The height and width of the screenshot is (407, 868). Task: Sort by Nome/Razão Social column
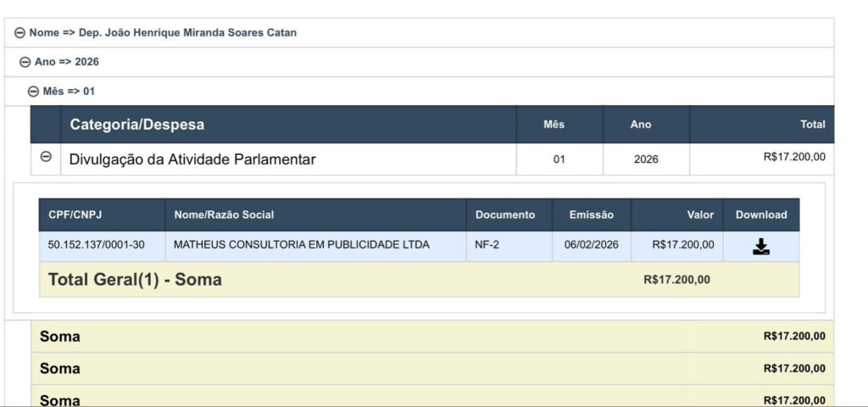(x=224, y=215)
